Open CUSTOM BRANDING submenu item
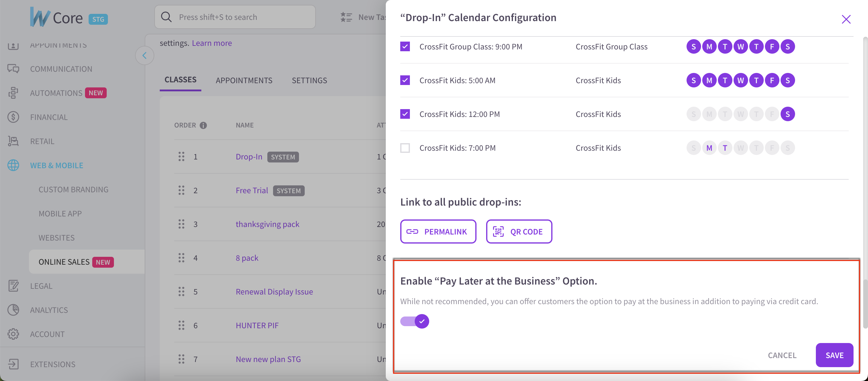The image size is (868, 381). point(74,189)
